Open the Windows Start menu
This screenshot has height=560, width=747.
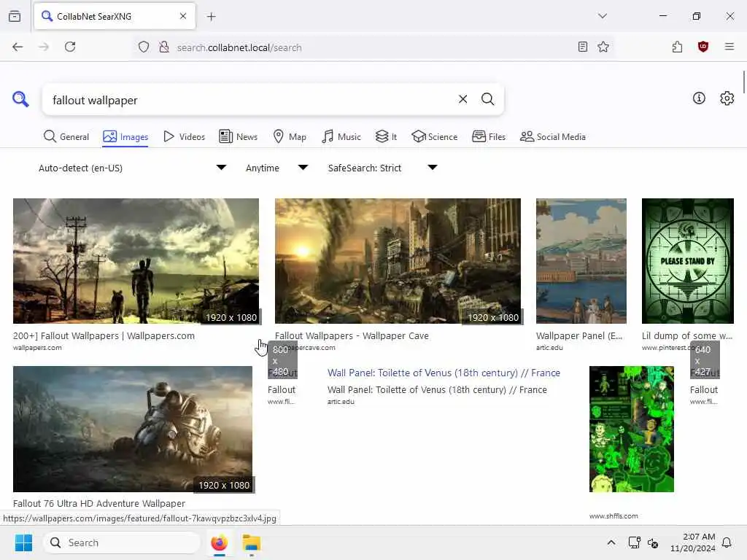click(23, 542)
